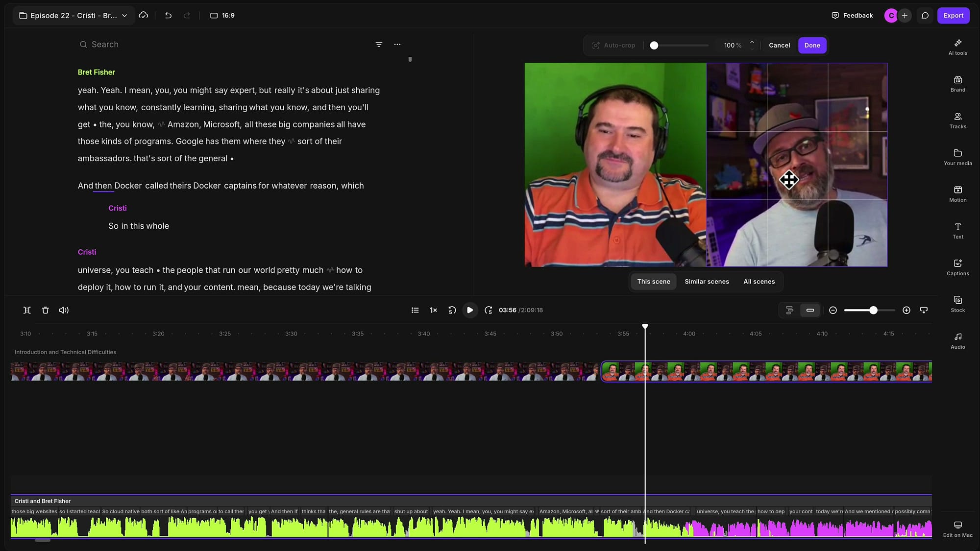Open the Motion panel

(x=957, y=194)
